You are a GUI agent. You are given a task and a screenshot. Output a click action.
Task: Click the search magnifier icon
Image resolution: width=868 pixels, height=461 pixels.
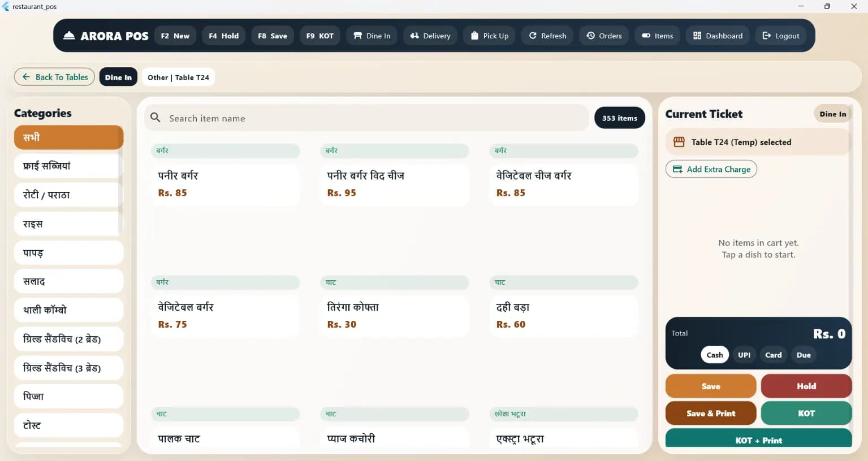(x=156, y=118)
